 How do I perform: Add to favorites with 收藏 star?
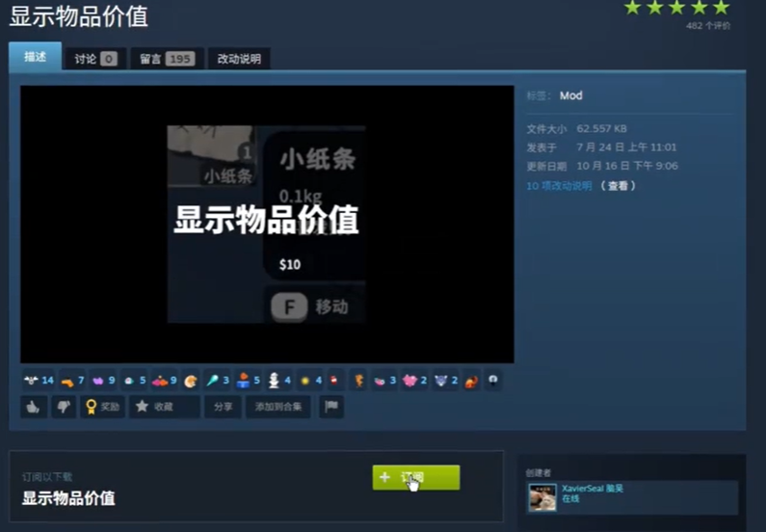click(164, 407)
